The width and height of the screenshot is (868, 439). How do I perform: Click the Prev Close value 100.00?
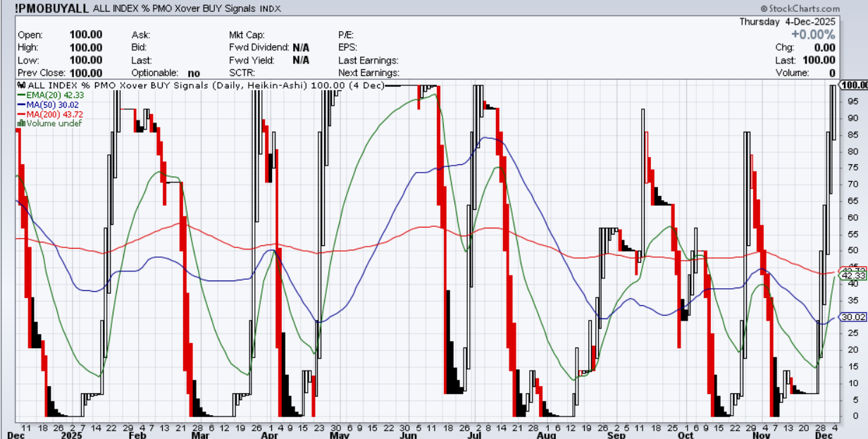pyautogui.click(x=86, y=73)
